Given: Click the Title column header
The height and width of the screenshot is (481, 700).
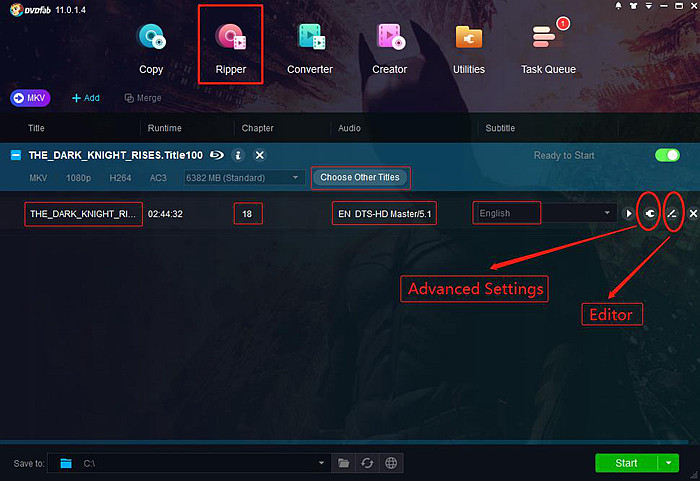Looking at the screenshot, I should tap(36, 128).
